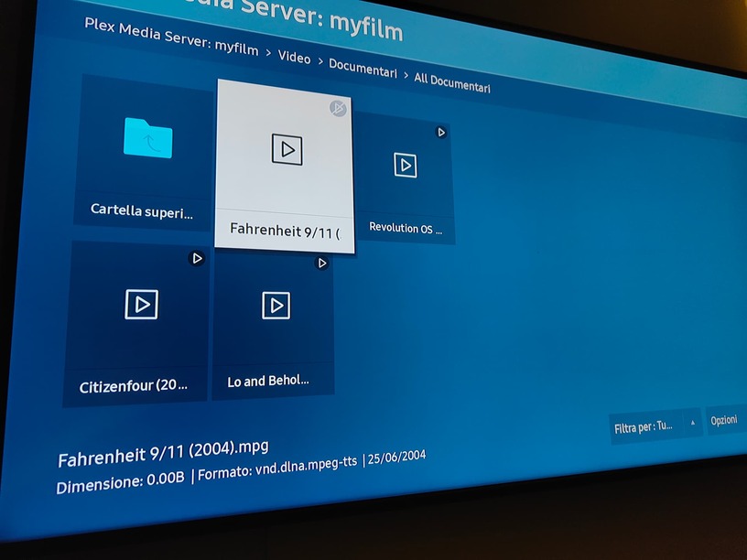747x560 pixels.
Task: Click the play icon on Revolution OS tile
Action: coord(406,166)
